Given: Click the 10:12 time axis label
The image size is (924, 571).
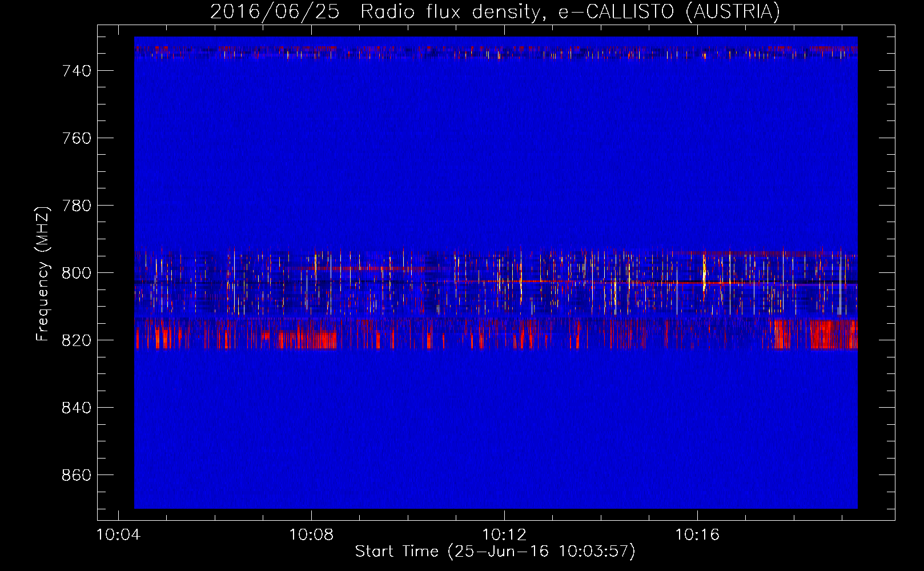Looking at the screenshot, I should (x=504, y=535).
